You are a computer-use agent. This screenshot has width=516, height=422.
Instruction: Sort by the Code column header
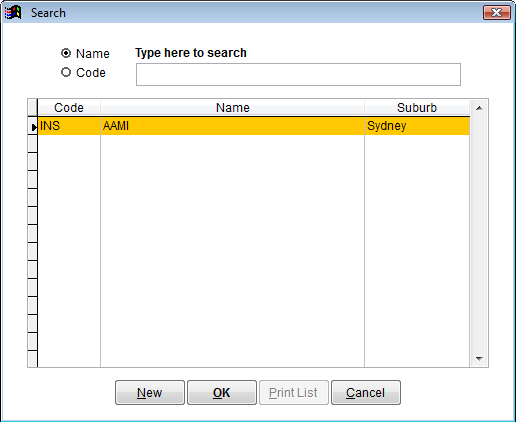click(69, 108)
